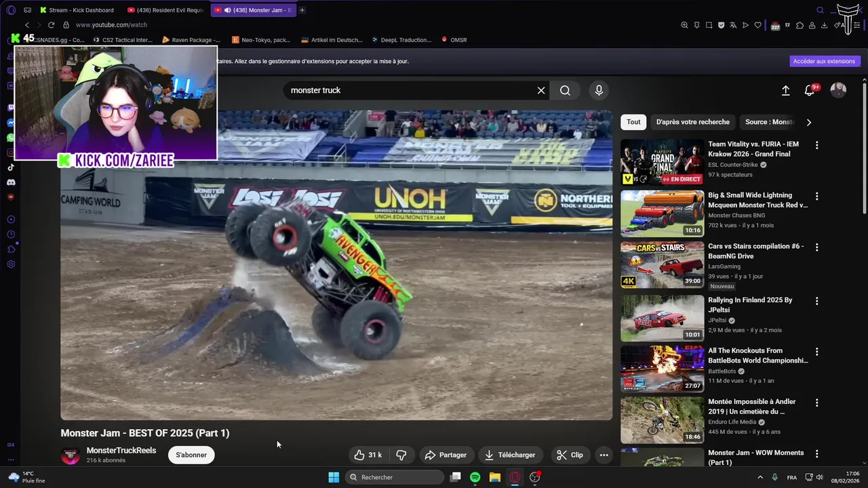Activate voice search microphone on YouTube
Screen dimensions: 868x488
click(599, 90)
